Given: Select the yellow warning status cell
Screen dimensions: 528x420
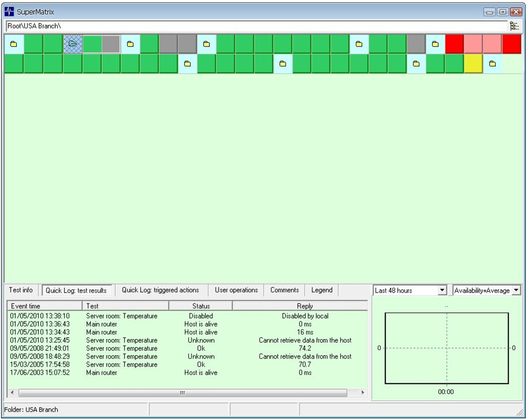Looking at the screenshot, I should point(473,64).
